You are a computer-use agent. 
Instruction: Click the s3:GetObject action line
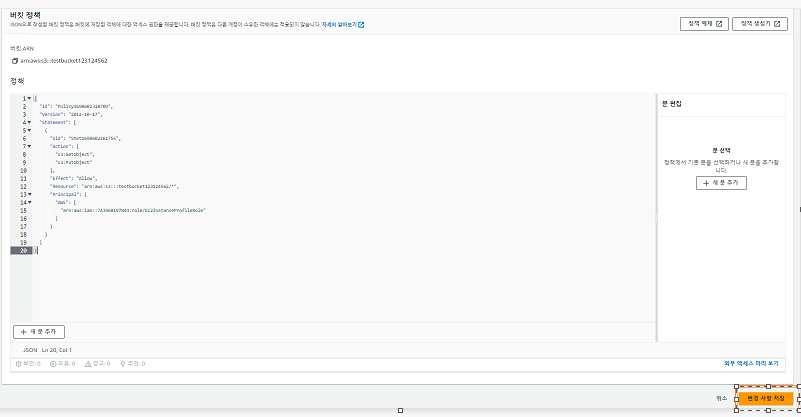(75, 154)
